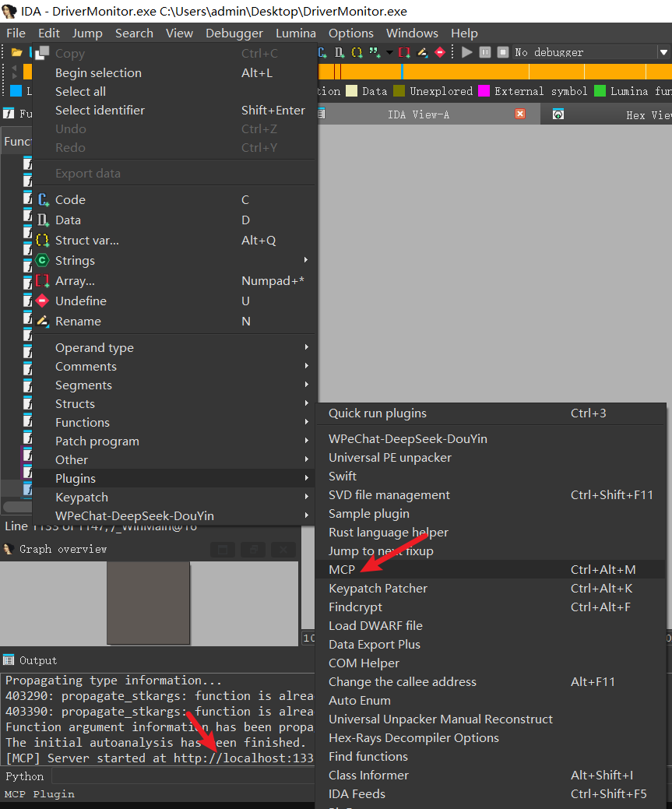Image resolution: width=672 pixels, height=809 pixels.
Task: Open the 'No debugger' dropdown
Action: (663, 52)
